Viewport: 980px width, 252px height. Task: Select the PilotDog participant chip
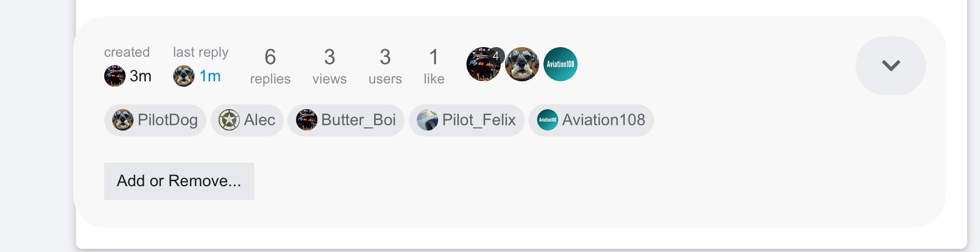(x=155, y=120)
